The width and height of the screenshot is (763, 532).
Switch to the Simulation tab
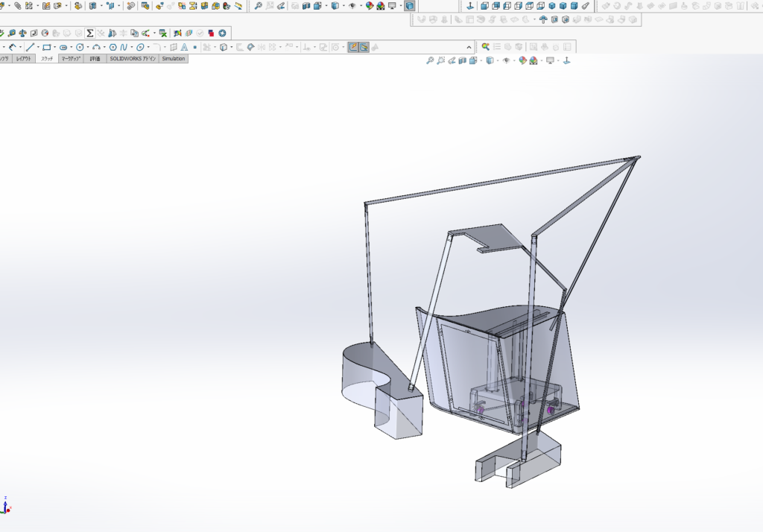coord(173,59)
